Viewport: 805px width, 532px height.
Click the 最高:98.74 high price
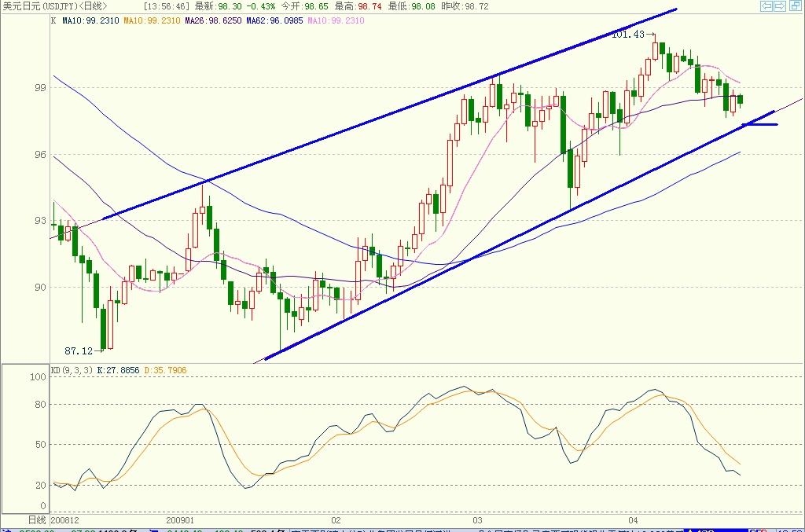pos(358,6)
